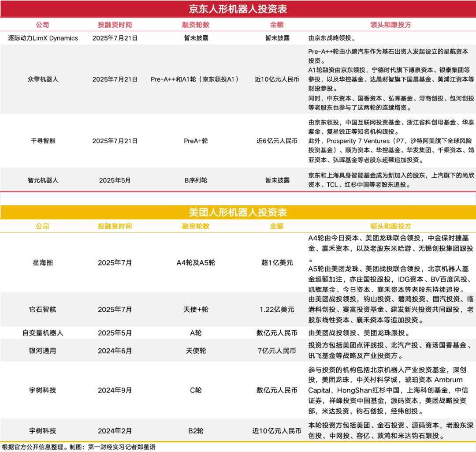Click the 美团人形机器人投资表 title banner
This screenshot has height=452, width=476.
pos(238,212)
